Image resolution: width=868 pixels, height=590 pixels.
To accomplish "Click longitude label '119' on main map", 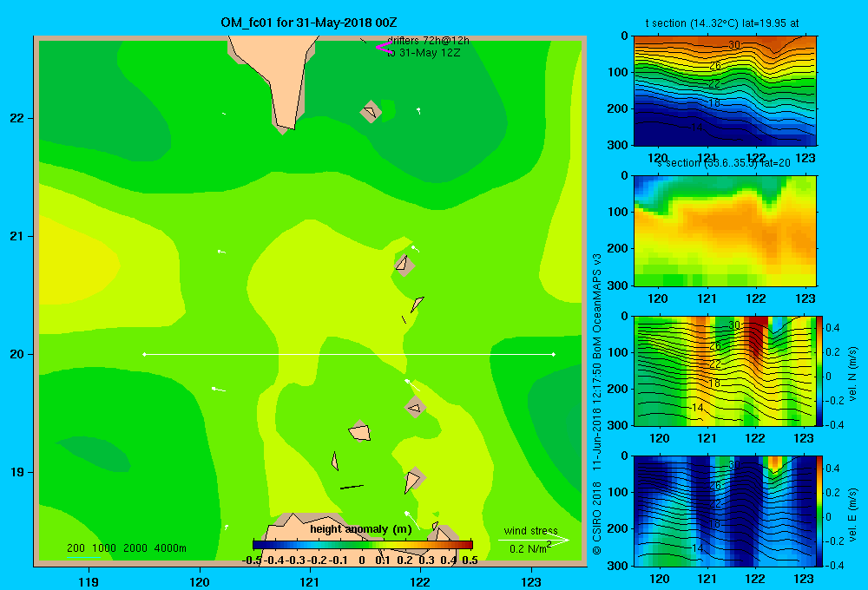I will click(x=89, y=581).
